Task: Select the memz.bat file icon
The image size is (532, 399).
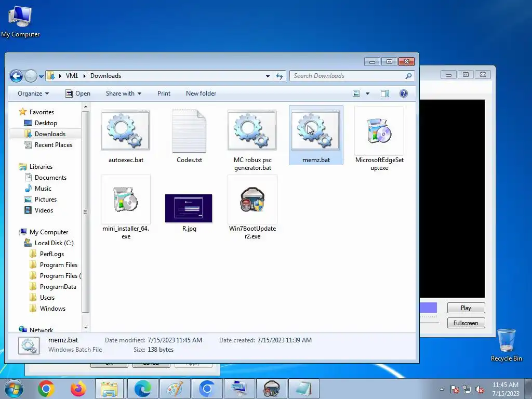Action: coord(315,130)
